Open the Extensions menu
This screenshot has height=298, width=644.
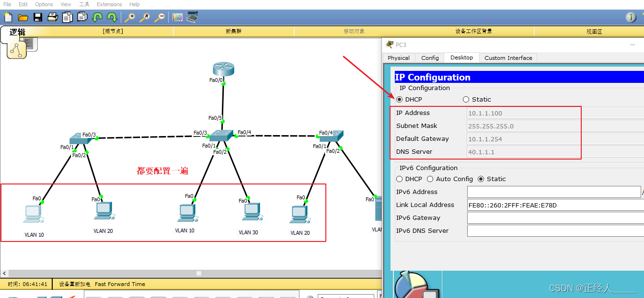tap(109, 4)
